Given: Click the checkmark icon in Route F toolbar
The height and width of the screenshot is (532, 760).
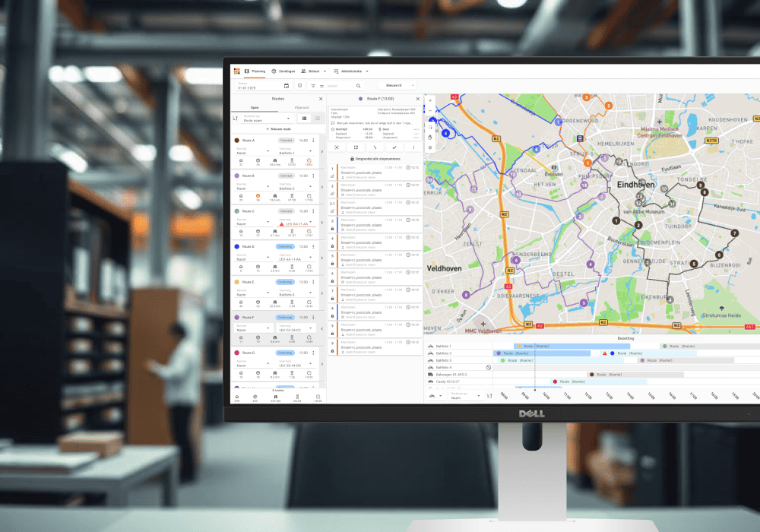Looking at the screenshot, I should (x=394, y=147).
